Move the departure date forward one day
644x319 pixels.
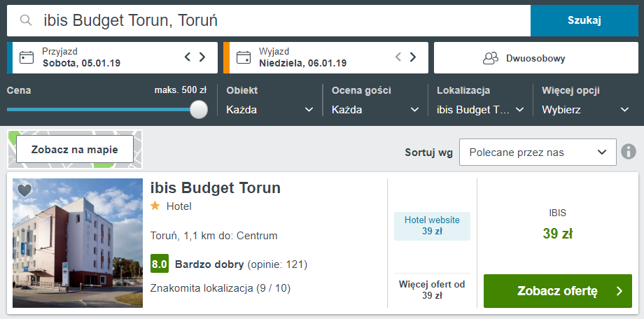413,57
